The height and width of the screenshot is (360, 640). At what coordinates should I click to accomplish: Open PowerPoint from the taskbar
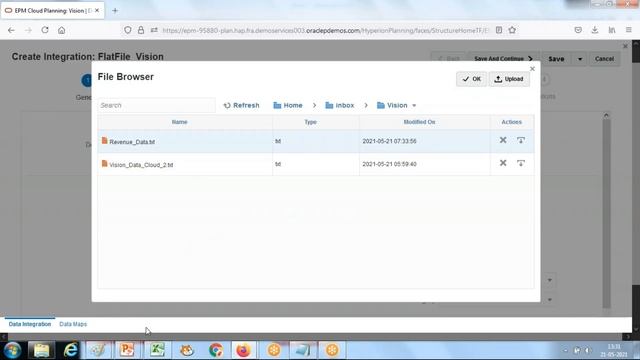(127, 350)
